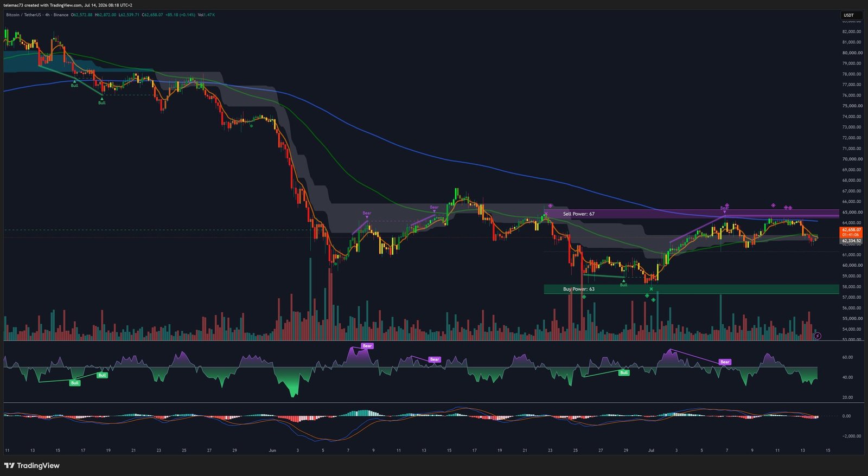Click the high value H62,872.00
The height and width of the screenshot is (476, 868).
[105, 15]
